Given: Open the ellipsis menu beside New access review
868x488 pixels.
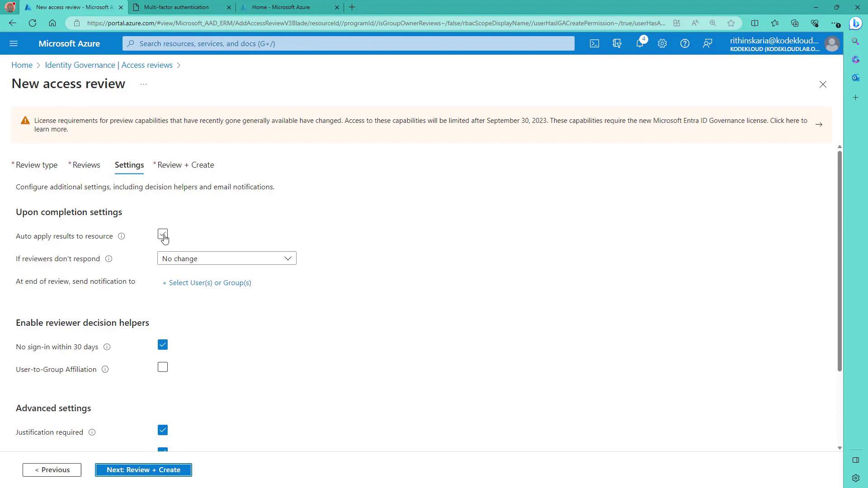Looking at the screenshot, I should [x=143, y=84].
